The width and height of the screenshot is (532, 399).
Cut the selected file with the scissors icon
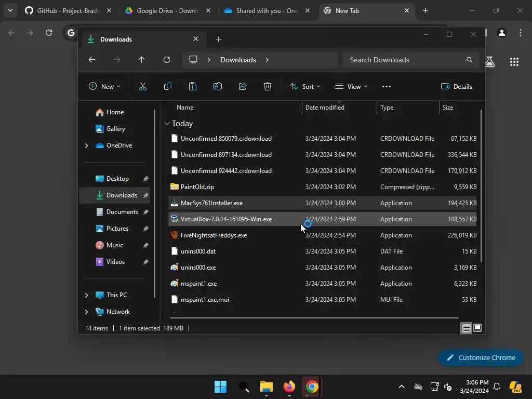(143, 87)
